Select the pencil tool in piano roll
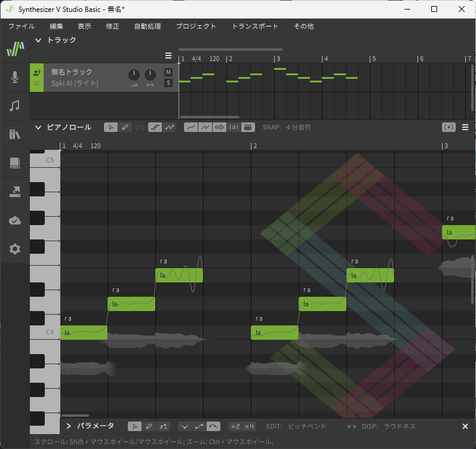 click(125, 127)
